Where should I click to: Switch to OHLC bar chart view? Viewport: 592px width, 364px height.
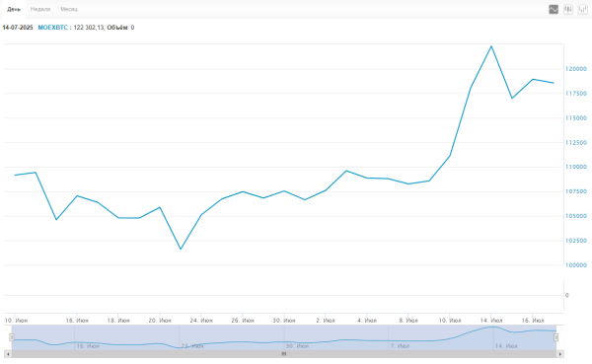(x=583, y=10)
